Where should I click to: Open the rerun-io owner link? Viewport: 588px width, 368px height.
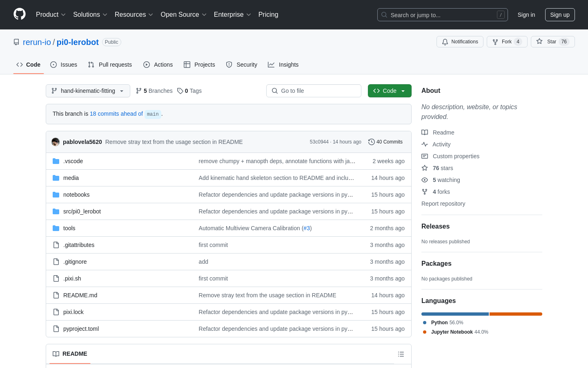tap(37, 42)
